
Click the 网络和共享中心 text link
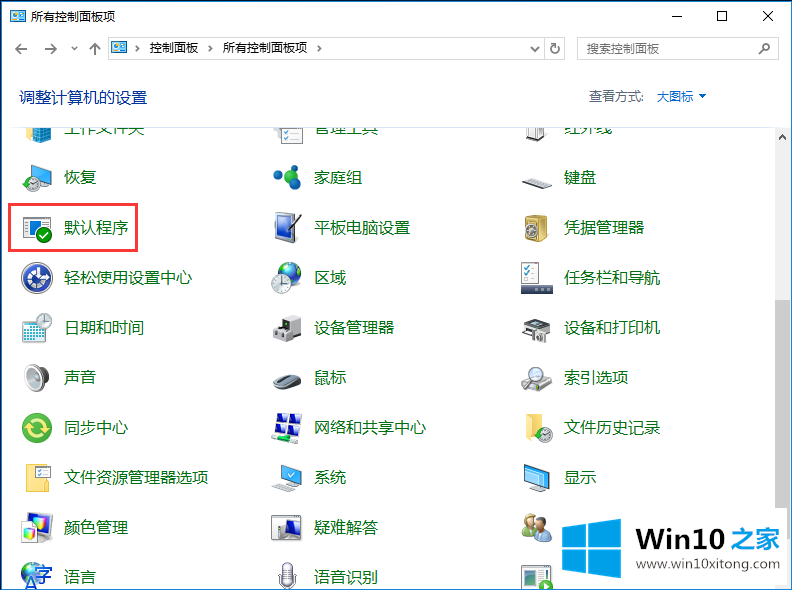pyautogui.click(x=370, y=428)
